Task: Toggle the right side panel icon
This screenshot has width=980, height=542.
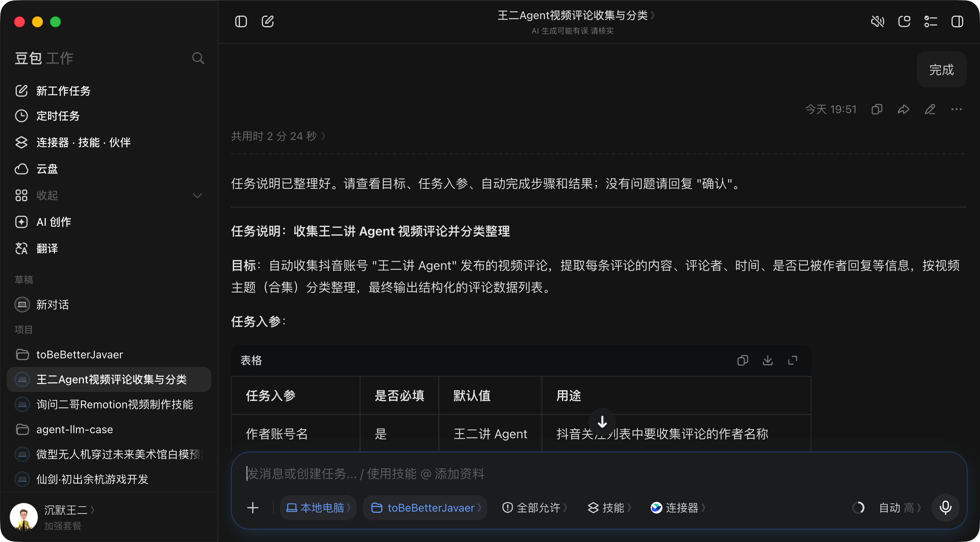Action: tap(957, 21)
